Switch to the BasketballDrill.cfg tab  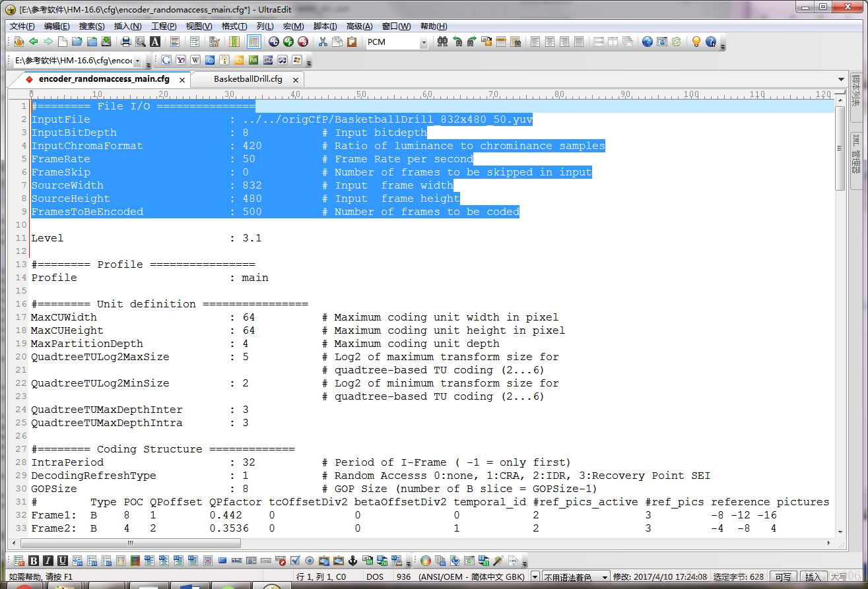coord(248,79)
